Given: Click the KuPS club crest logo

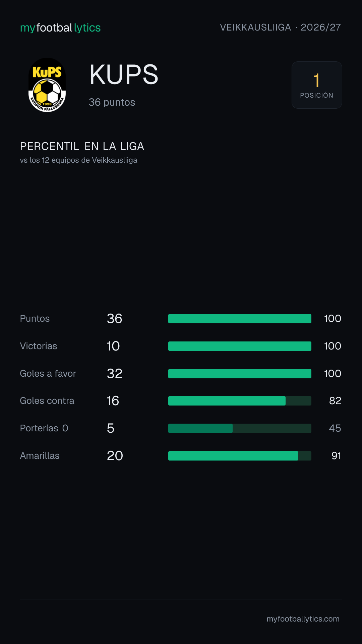Looking at the screenshot, I should (47, 85).
